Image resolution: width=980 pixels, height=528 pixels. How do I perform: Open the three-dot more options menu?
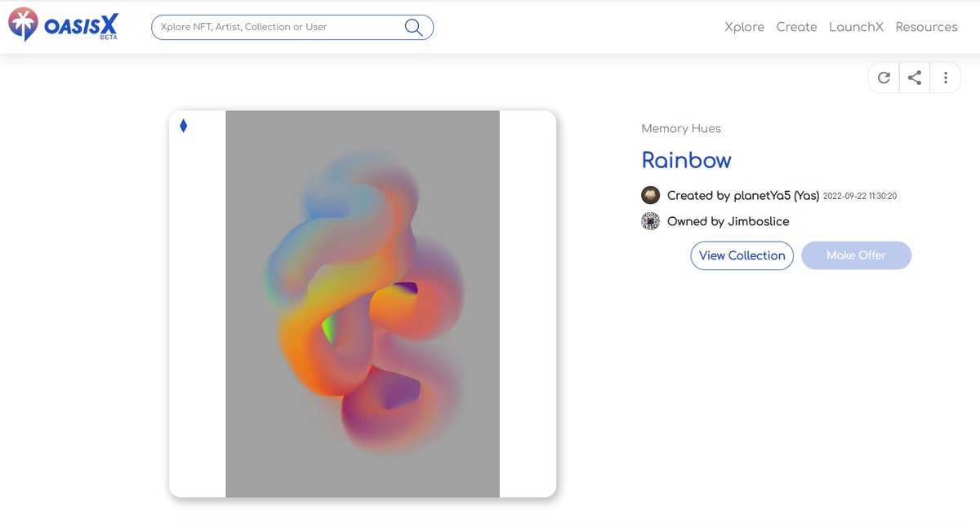946,78
